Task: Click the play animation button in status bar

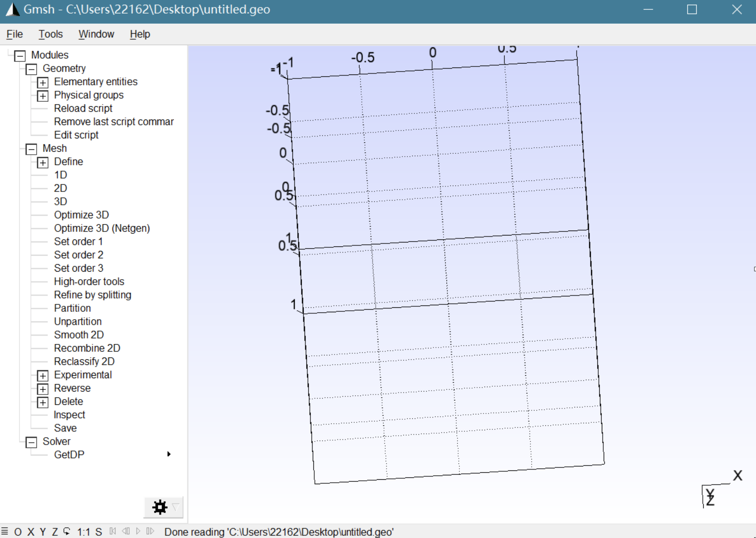Action: [138, 531]
